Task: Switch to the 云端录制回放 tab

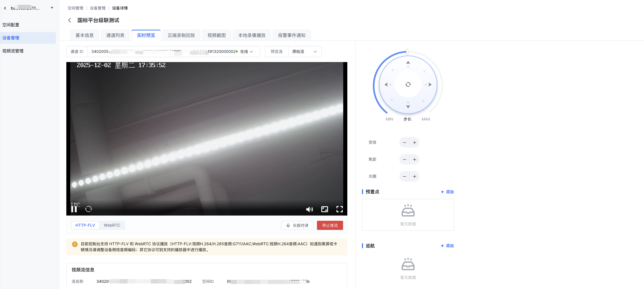Action: pos(181,35)
